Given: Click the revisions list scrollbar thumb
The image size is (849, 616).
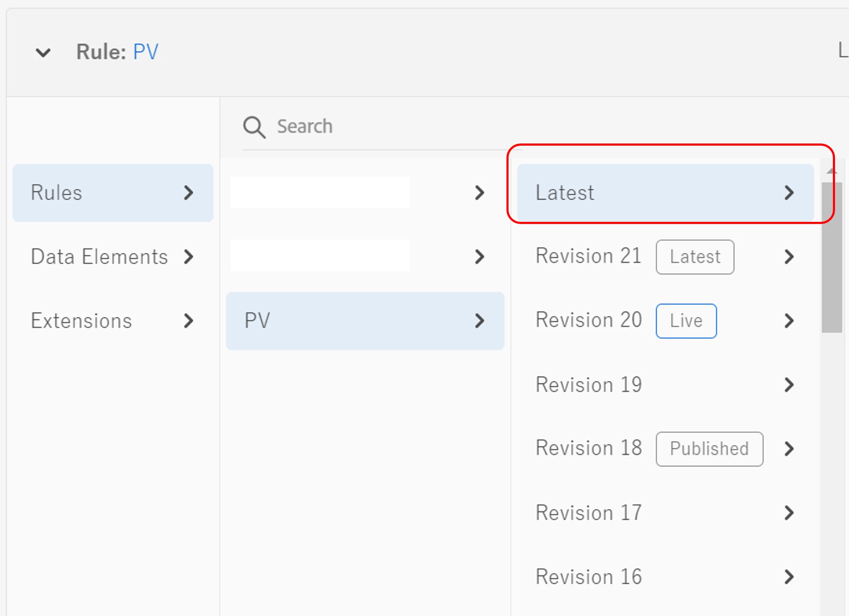Looking at the screenshot, I should point(832,257).
